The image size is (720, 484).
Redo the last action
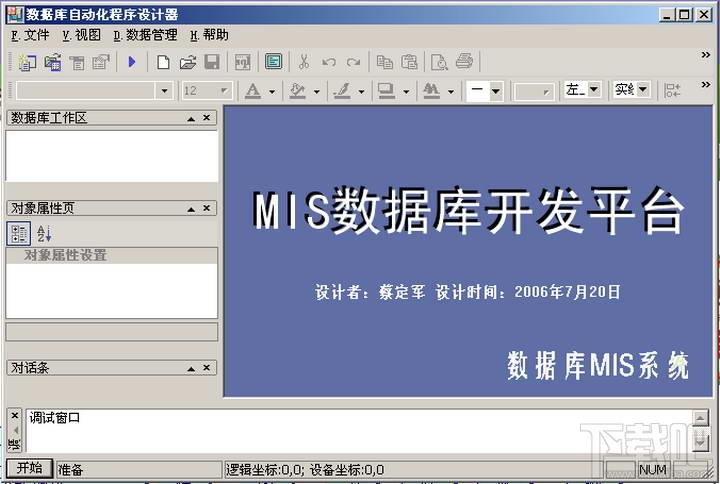[x=353, y=62]
